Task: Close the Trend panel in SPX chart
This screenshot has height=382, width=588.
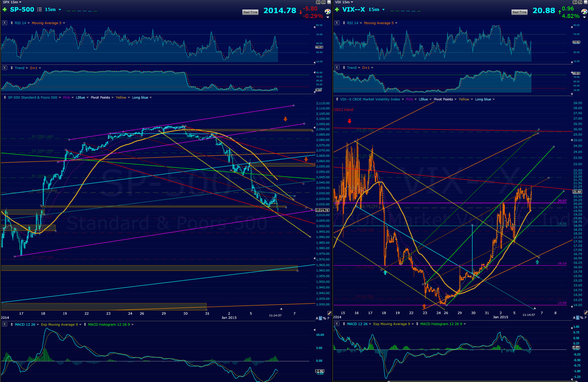Action: 4,68
